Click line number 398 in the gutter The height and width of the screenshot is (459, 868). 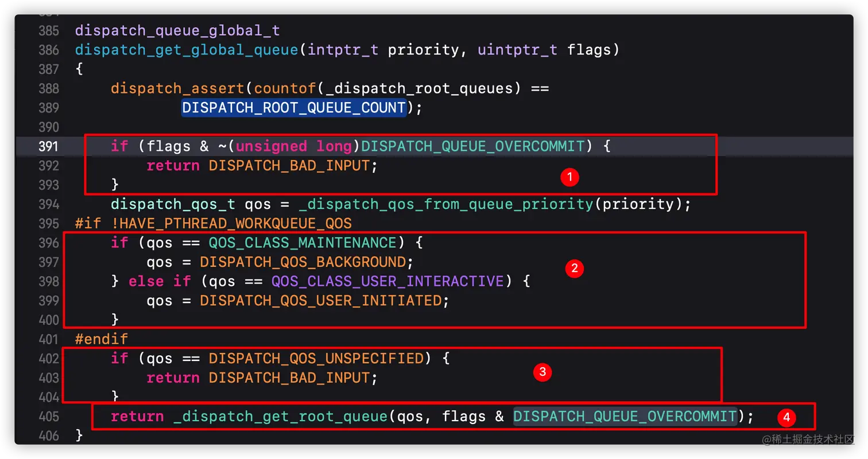click(49, 281)
